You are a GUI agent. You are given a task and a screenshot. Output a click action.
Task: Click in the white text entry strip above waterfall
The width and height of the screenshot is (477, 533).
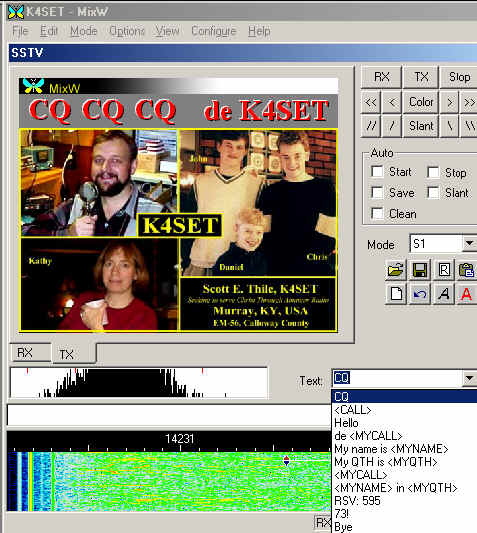pyautogui.click(x=169, y=415)
